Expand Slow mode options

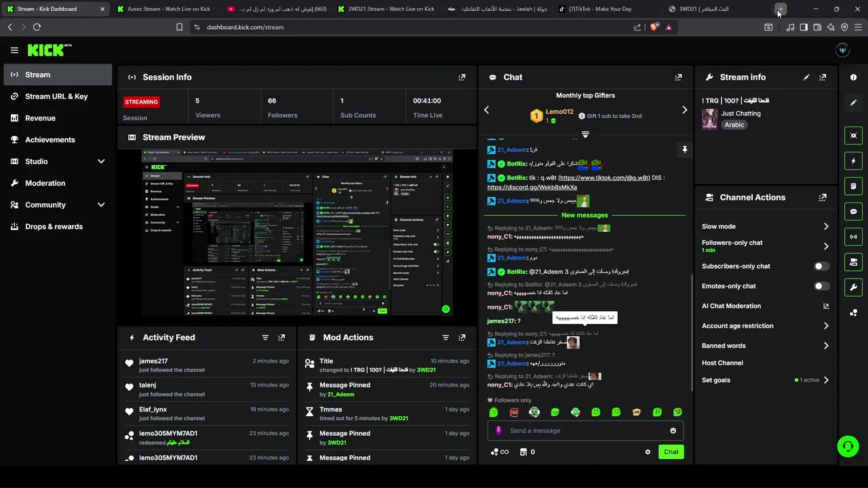pos(826,226)
